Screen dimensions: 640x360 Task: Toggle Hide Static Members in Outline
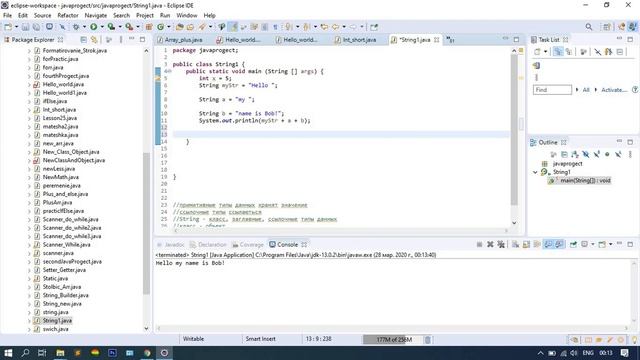tap(597, 154)
